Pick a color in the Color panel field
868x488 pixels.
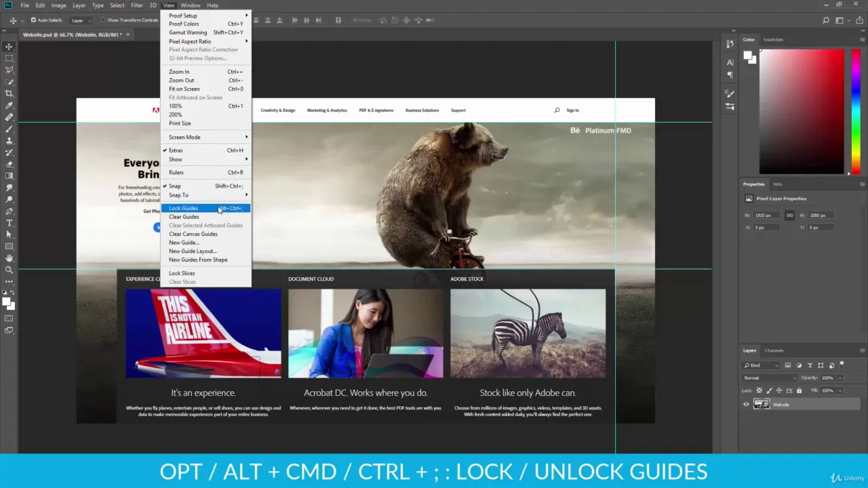[x=802, y=112]
